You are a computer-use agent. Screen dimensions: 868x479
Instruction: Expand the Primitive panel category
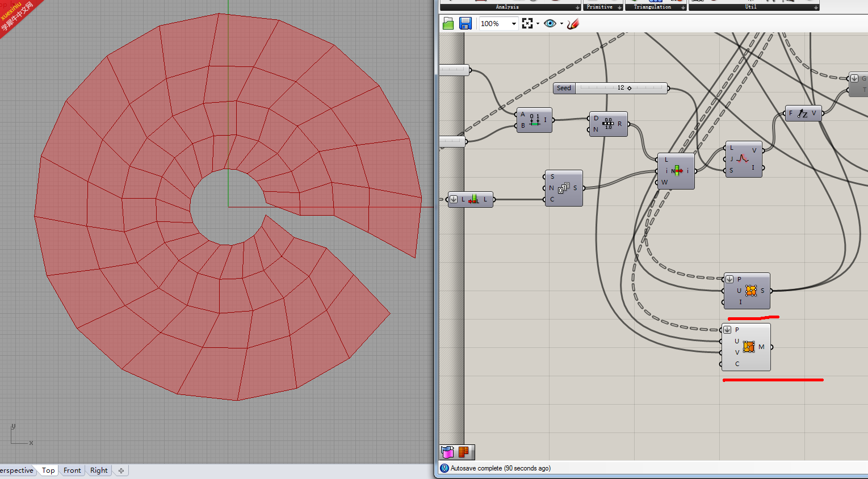pos(603,7)
